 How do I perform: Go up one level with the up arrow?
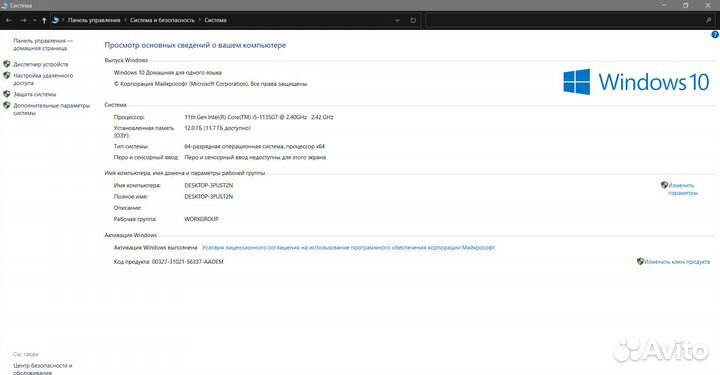(x=44, y=20)
